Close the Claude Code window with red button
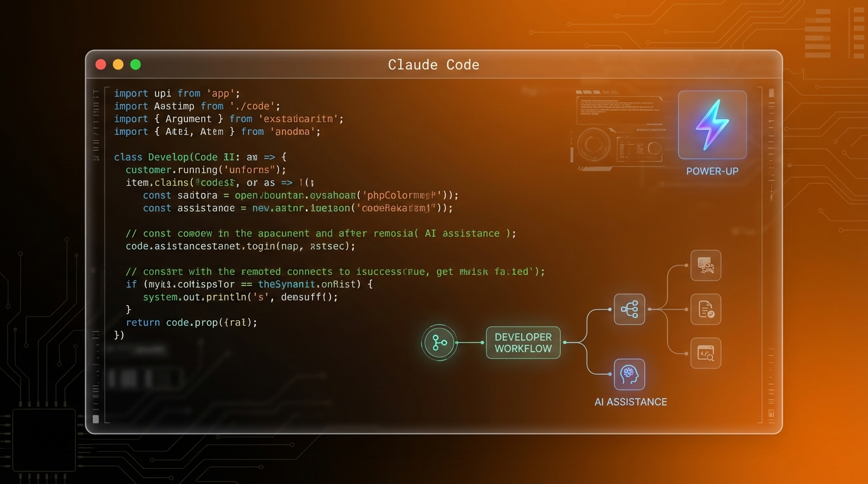868x484 pixels. point(100,64)
